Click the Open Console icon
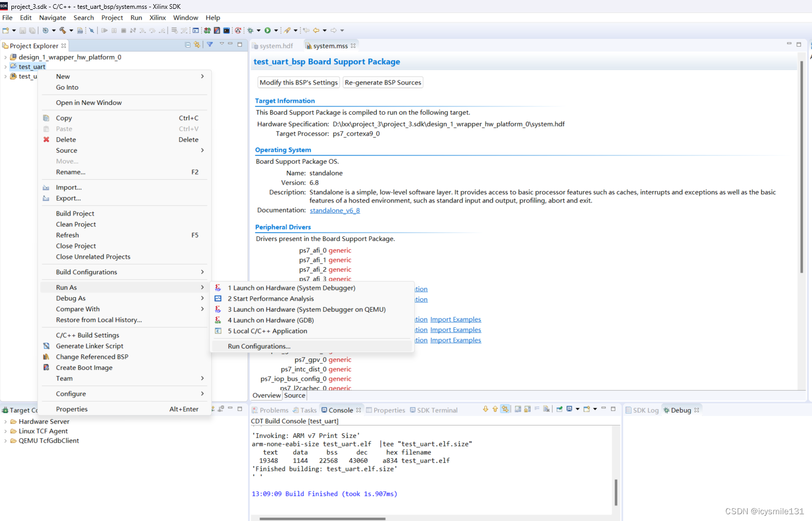This screenshot has height=521, width=812. click(x=586, y=409)
